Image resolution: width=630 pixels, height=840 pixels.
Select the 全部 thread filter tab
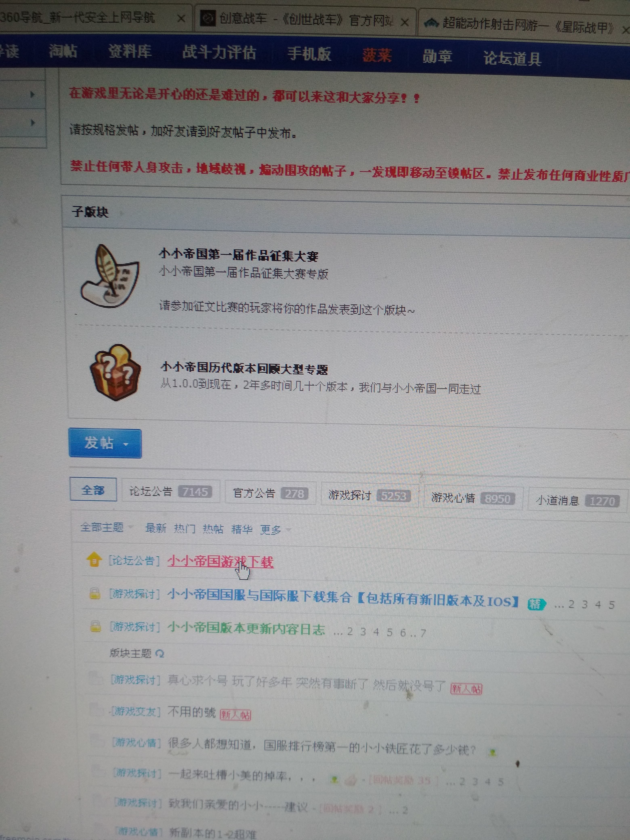coord(93,490)
